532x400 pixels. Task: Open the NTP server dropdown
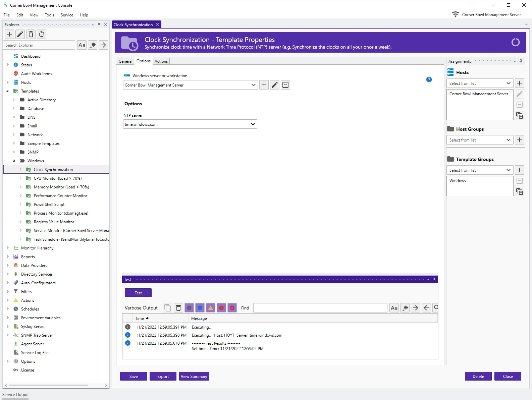tap(253, 124)
